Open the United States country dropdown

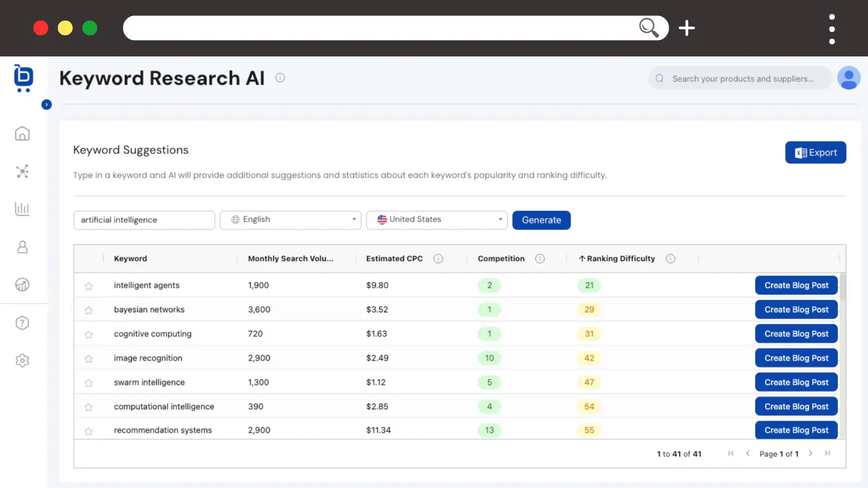coord(437,220)
